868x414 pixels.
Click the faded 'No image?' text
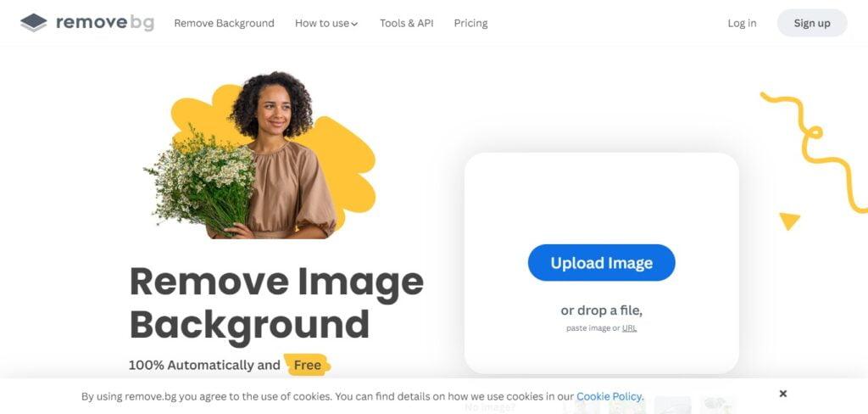490,408
